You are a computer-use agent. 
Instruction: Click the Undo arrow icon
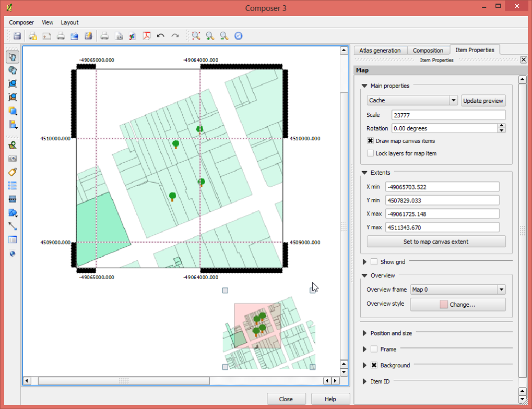[161, 36]
